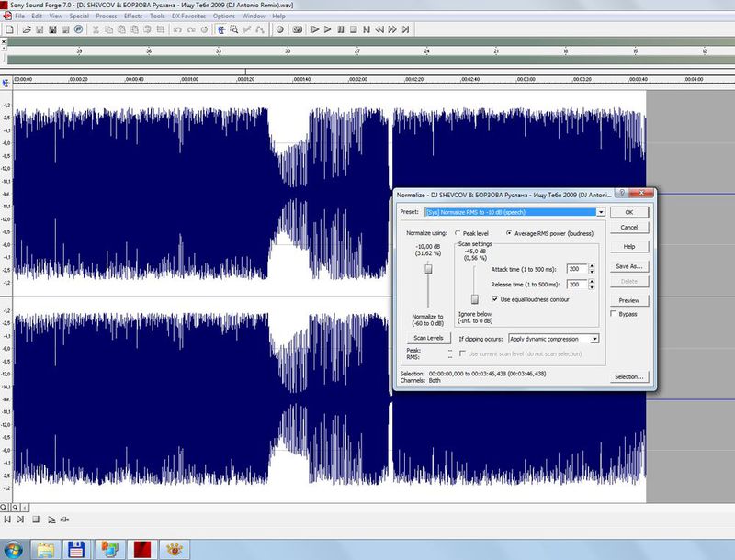735x560 pixels.
Task: Click the Open file folder icon
Action: pyautogui.click(x=28, y=29)
